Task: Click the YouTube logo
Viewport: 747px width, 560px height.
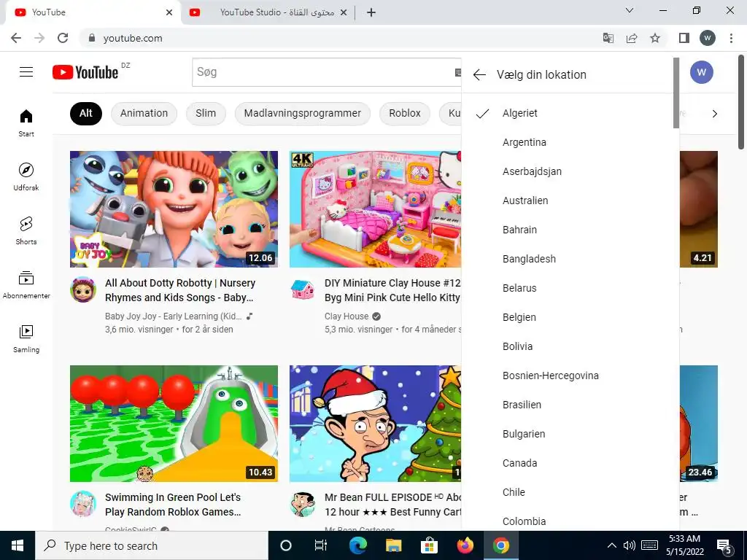Action: click(85, 72)
